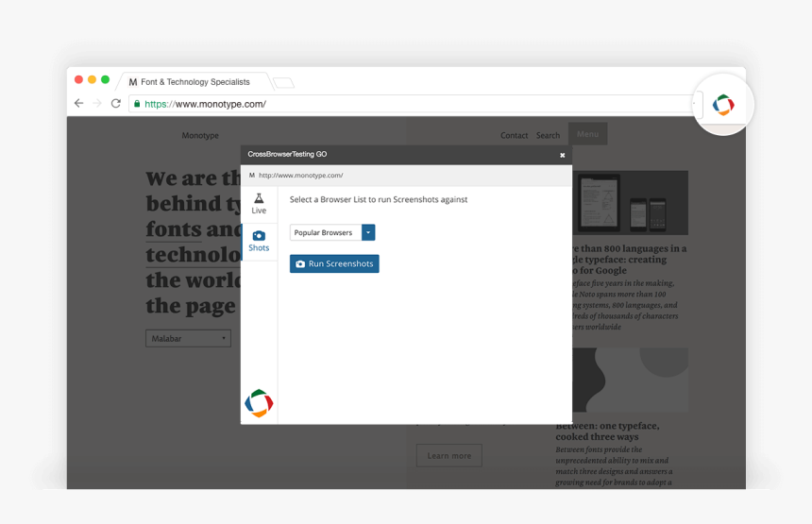Expand the Popular Browsers dropdown arrow
The width and height of the screenshot is (812, 524).
coord(368,232)
